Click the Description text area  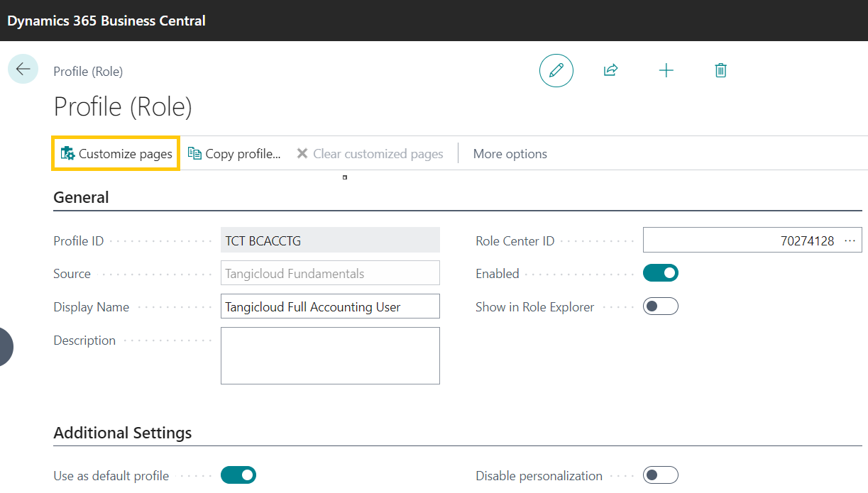click(x=330, y=355)
